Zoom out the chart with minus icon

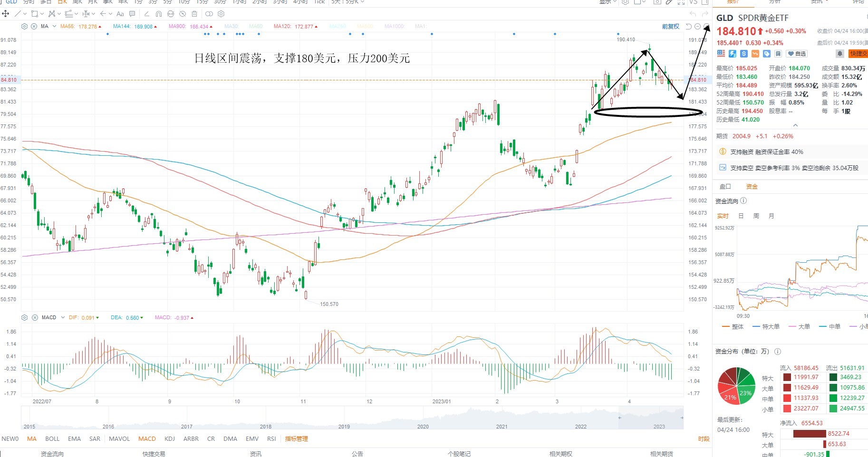(x=697, y=27)
